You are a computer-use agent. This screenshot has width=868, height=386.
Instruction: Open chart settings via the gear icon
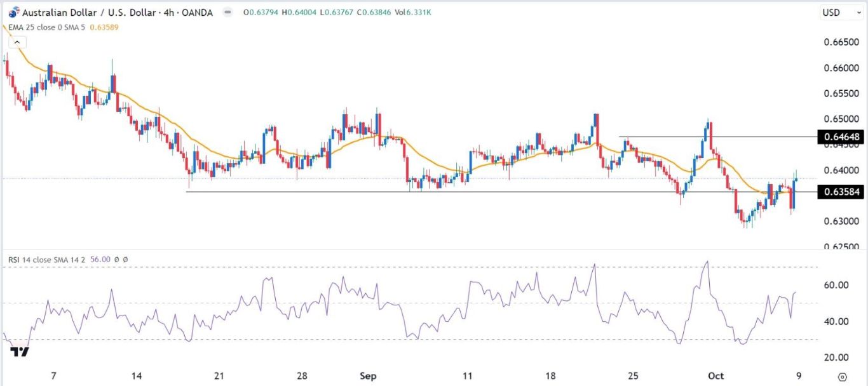[x=841, y=376]
